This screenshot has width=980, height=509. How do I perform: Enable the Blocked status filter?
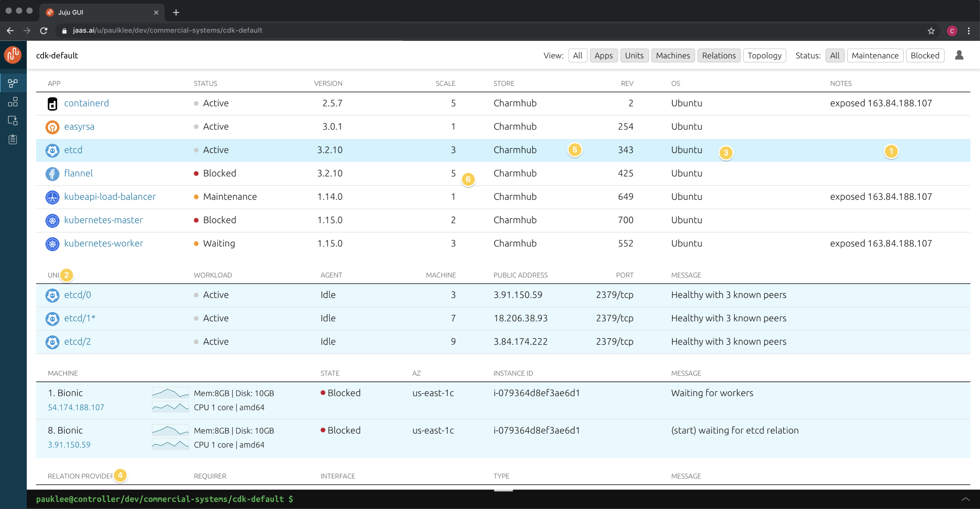[925, 55]
